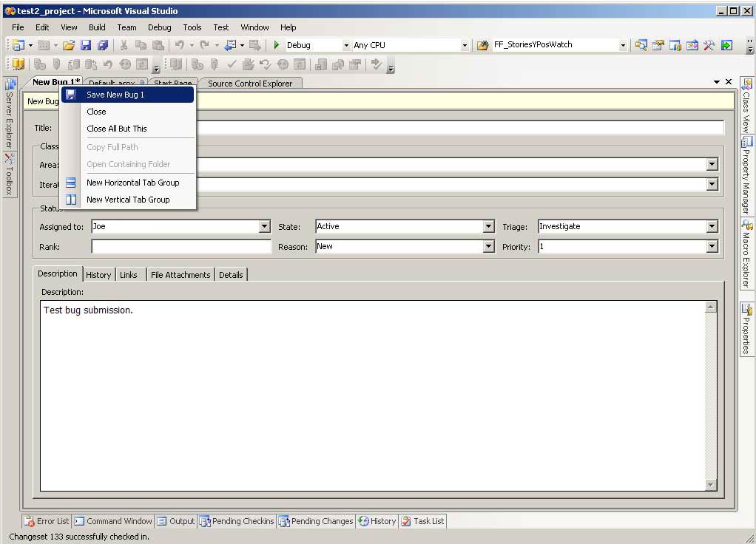Image resolution: width=756 pixels, height=544 pixels.
Task: Choose Close in the context menu
Action: (x=128, y=112)
